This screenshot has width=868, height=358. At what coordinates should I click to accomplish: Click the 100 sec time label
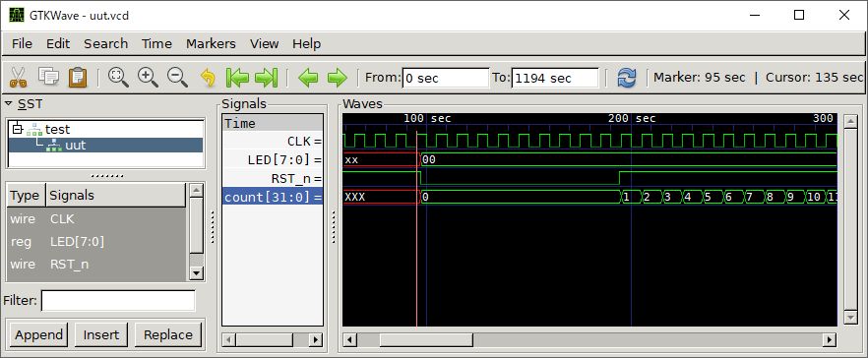[x=427, y=118]
